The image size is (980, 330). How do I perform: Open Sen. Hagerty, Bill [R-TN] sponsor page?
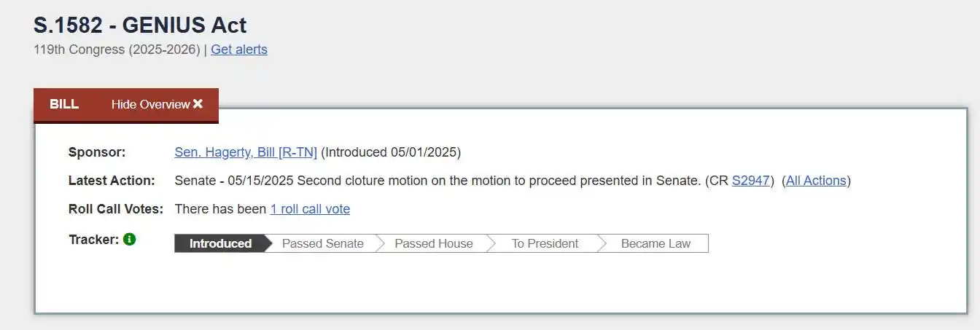pos(246,152)
